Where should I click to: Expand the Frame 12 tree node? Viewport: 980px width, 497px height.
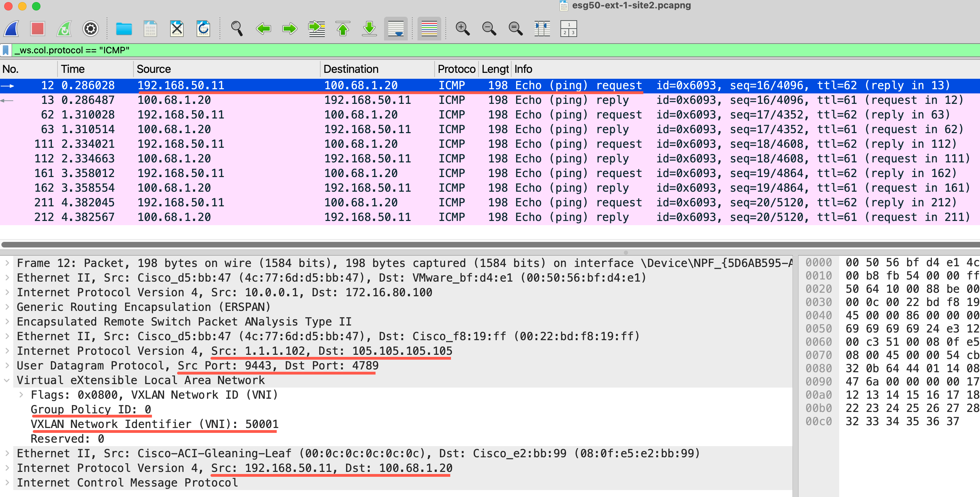click(x=7, y=263)
